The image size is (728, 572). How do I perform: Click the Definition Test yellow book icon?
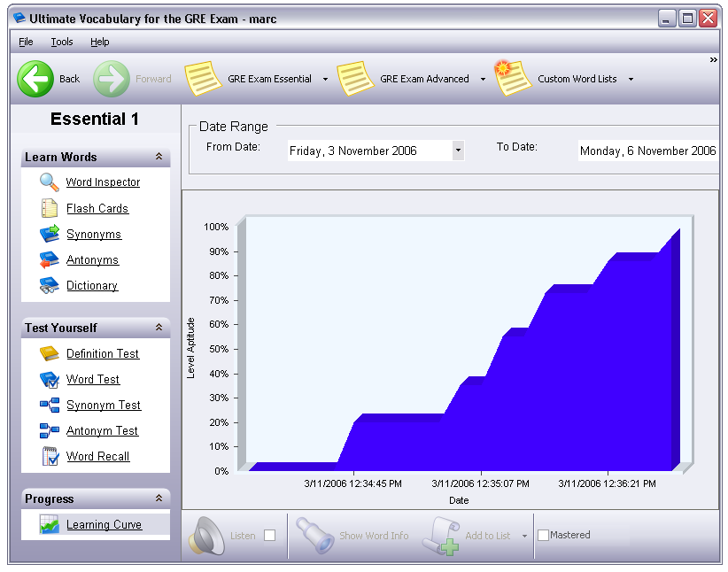[50, 353]
